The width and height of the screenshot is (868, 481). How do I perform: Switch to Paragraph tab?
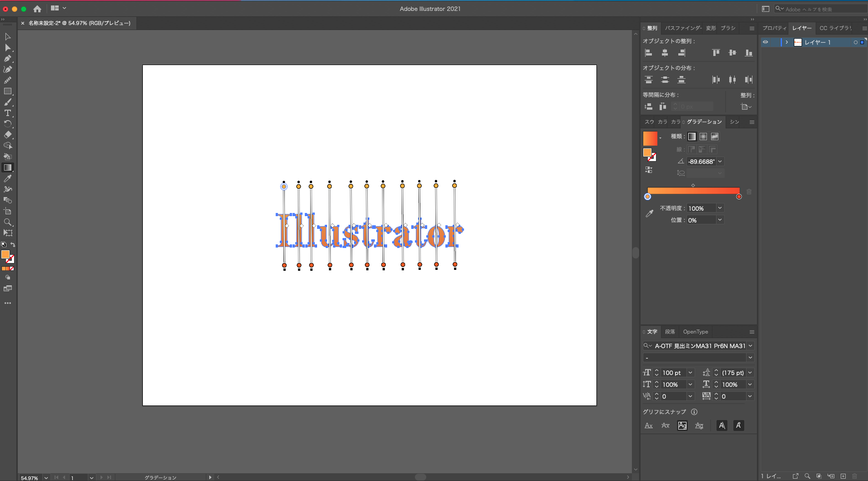pos(670,332)
